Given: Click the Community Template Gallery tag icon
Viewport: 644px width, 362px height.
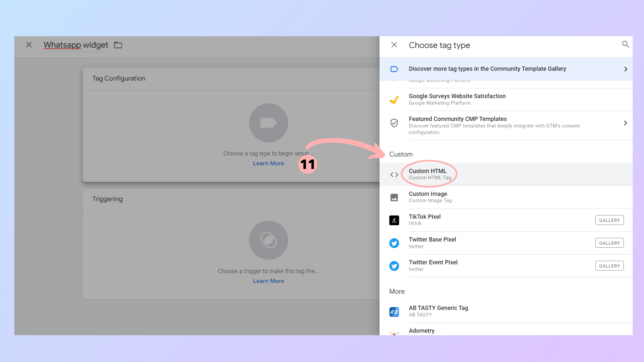Looking at the screenshot, I should pos(394,69).
